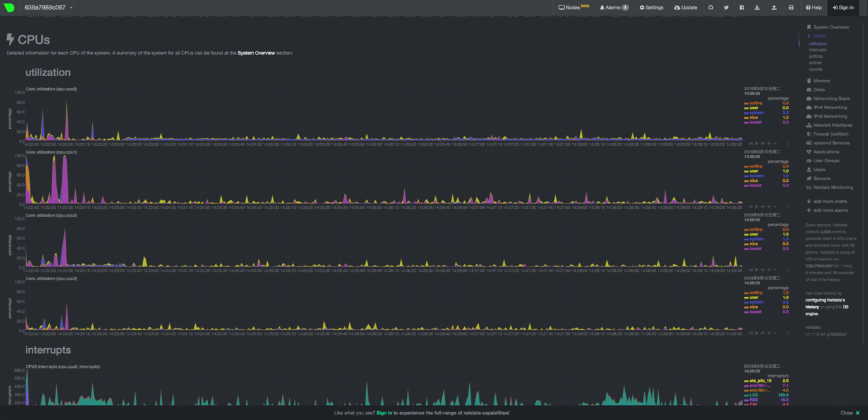The image size is (868, 420).
Task: Zoom out cpu2 chart with minus icon
Action: 775,269
